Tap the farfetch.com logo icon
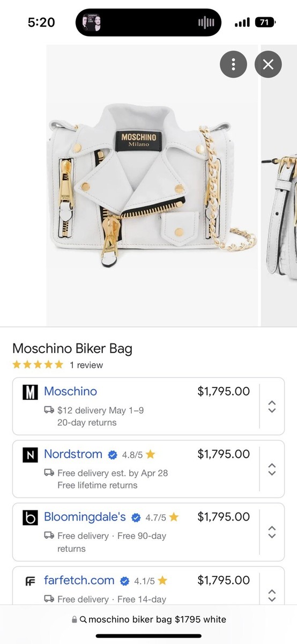Screen dimensions: 297x644 point(30,581)
